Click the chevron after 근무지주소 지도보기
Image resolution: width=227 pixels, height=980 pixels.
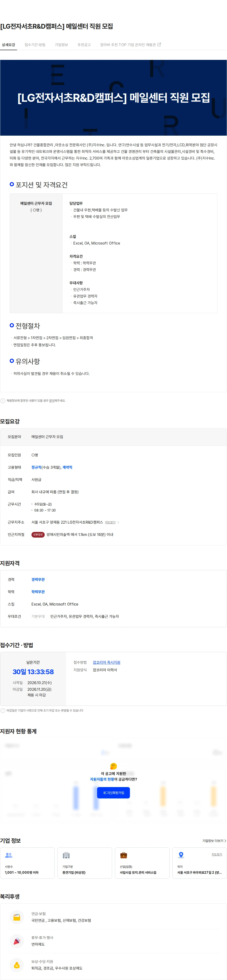click(x=118, y=522)
